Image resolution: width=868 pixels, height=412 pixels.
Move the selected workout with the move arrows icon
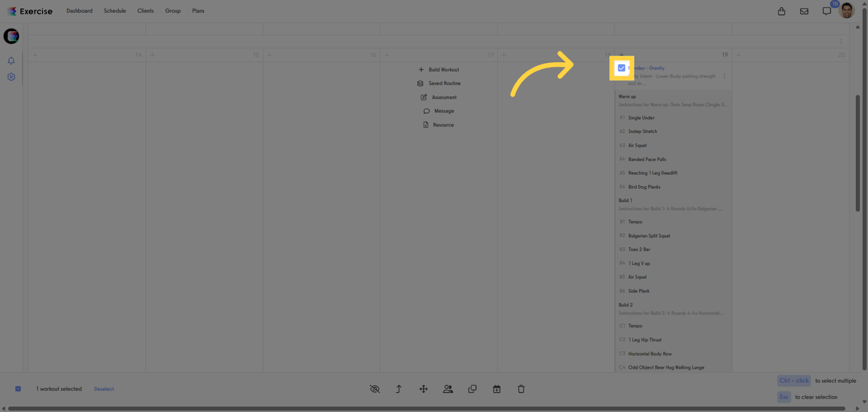point(423,388)
